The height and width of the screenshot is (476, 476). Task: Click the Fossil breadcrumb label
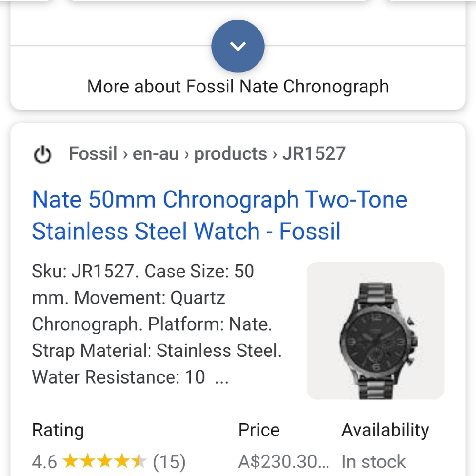(x=93, y=153)
